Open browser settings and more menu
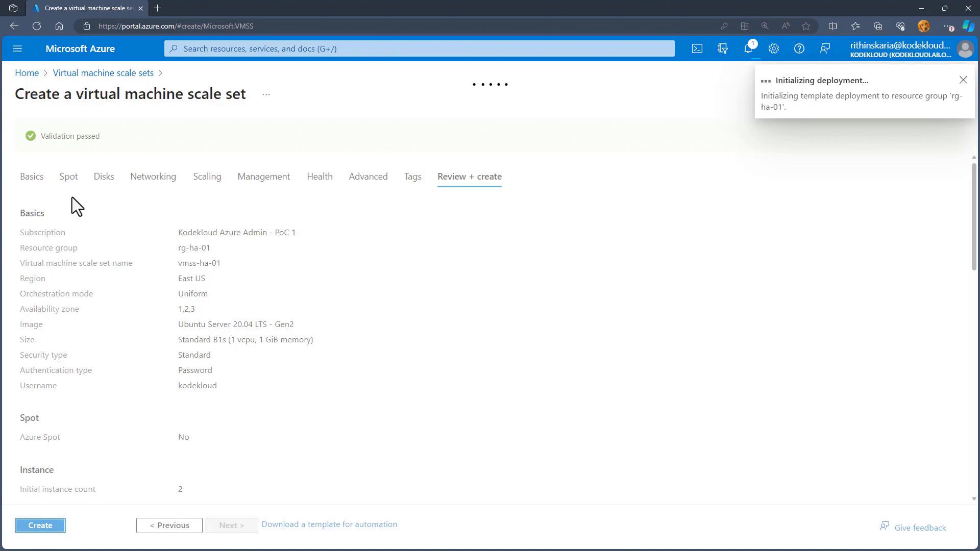Image resolution: width=980 pixels, height=551 pixels. click(948, 26)
